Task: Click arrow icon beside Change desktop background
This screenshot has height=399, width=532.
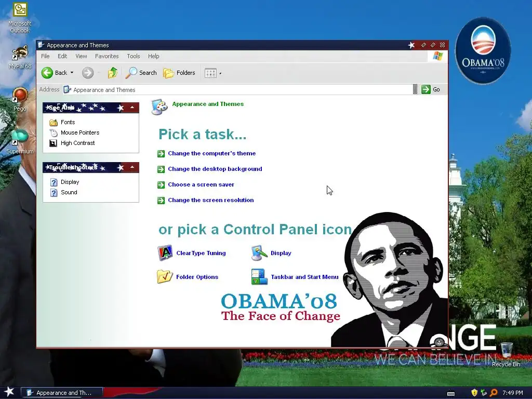Action: coord(161,169)
